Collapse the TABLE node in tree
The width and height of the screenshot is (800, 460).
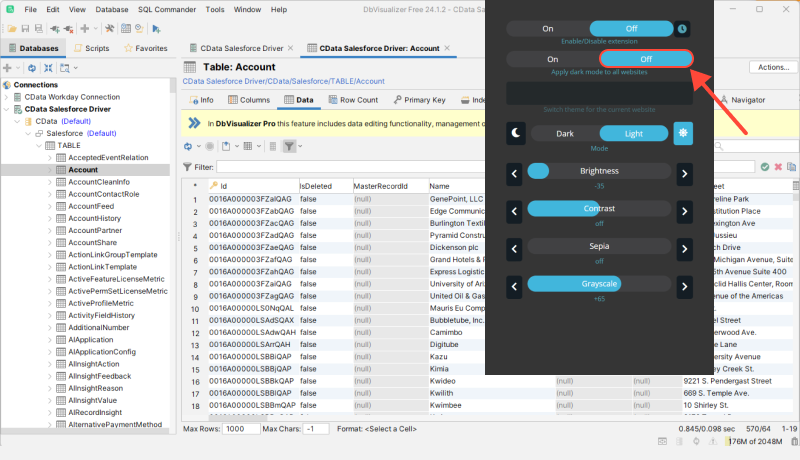pos(39,146)
